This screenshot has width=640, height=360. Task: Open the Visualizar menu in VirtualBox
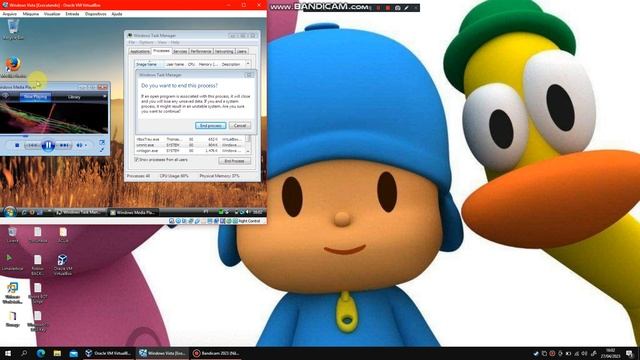52,14
